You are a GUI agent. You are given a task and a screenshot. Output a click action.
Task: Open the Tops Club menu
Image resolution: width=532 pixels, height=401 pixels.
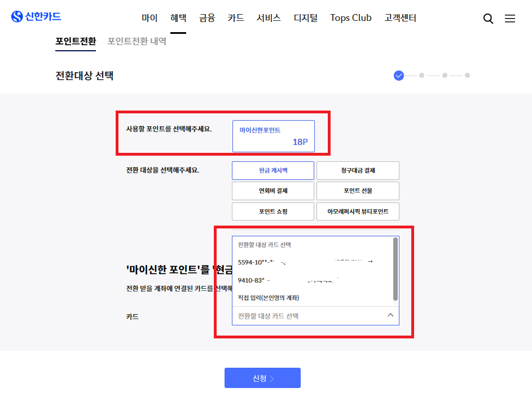350,17
